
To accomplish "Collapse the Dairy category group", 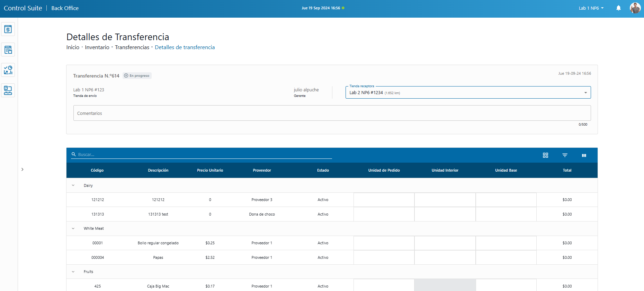I will click(x=73, y=185).
